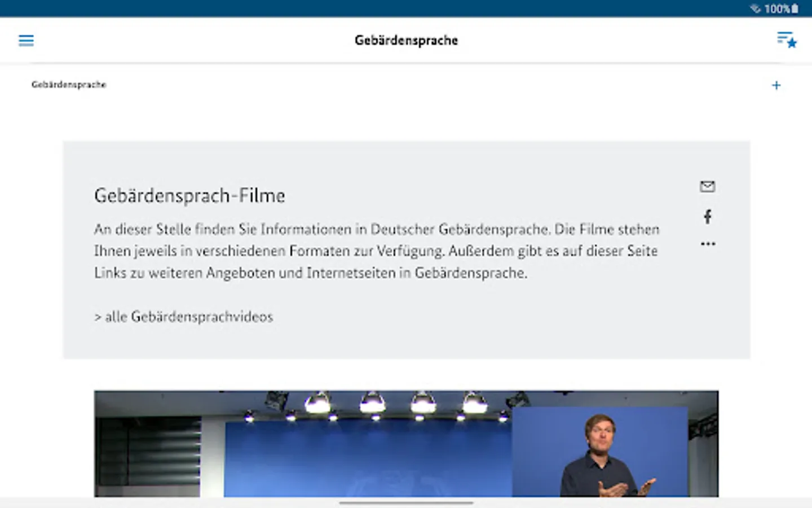
Task: Select the 'Gebärdensprach-Filme' heading
Action: (189, 195)
